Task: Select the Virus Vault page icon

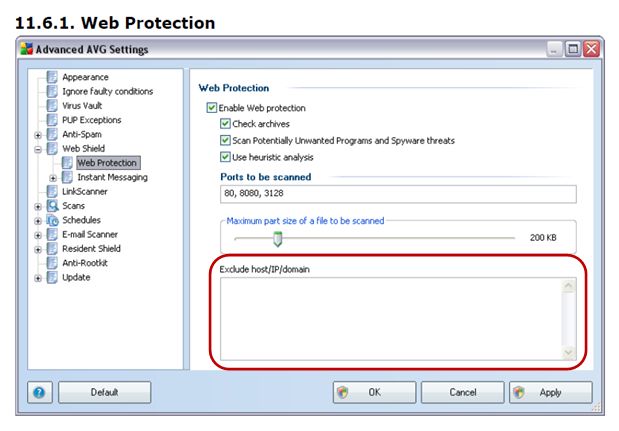Action: click(x=52, y=105)
